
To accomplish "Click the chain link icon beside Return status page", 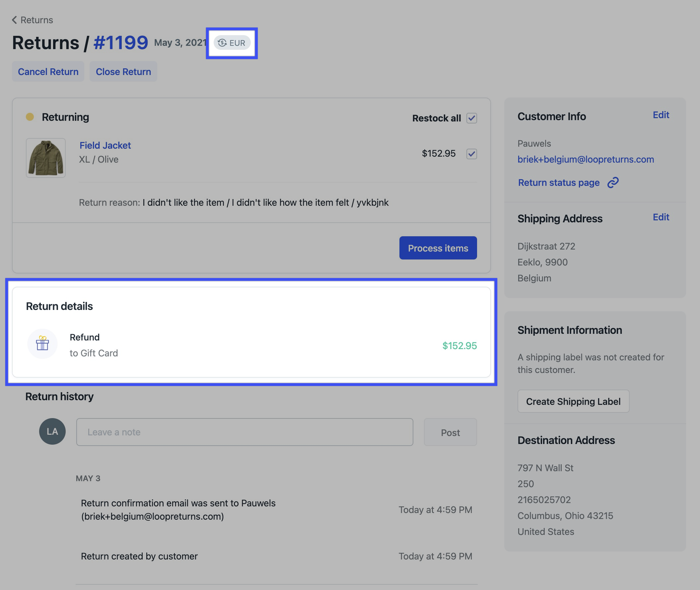I will [x=613, y=183].
